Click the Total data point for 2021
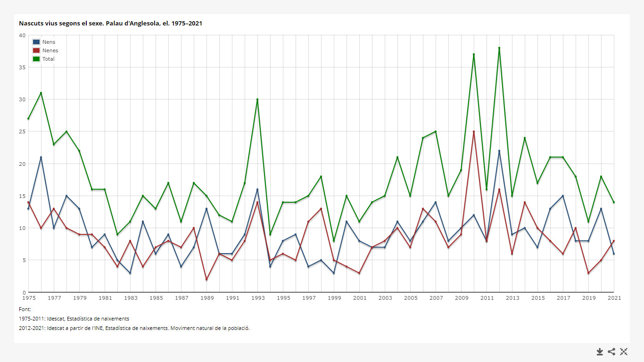The image size is (644, 362). [613, 202]
